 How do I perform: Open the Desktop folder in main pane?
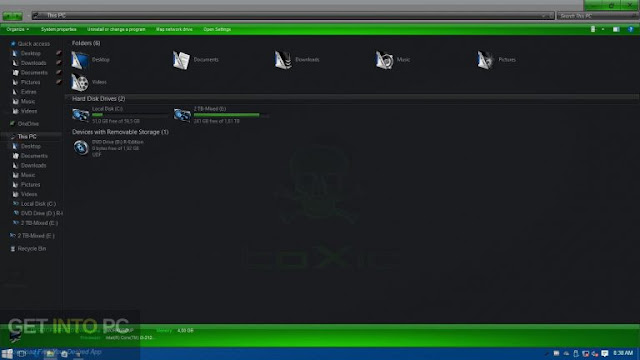click(x=91, y=60)
